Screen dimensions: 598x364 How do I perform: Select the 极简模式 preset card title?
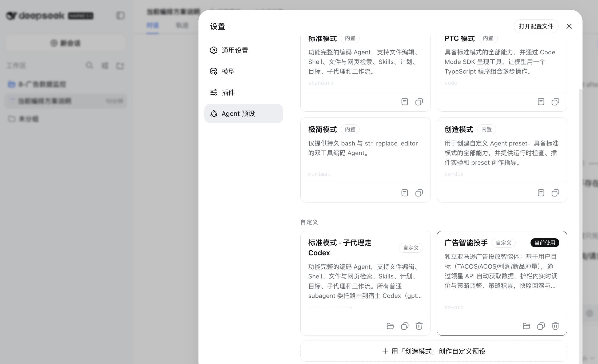[322, 130]
